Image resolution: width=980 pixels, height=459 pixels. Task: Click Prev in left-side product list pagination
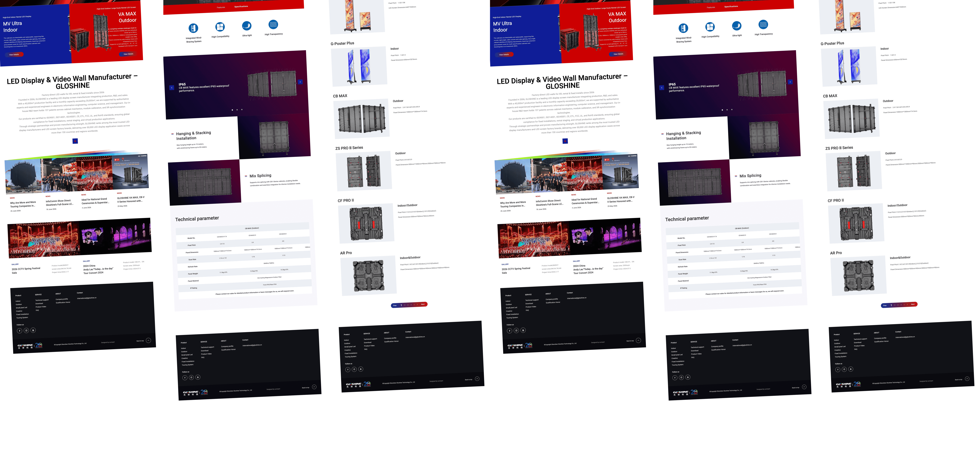point(395,305)
